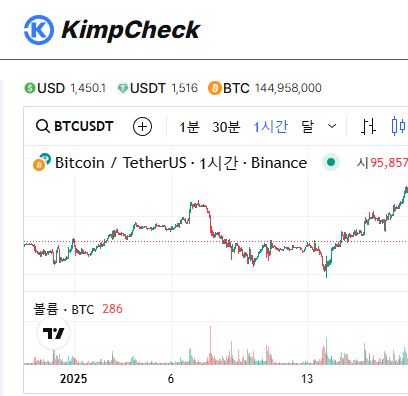Viewport: 408px width, 396px height.
Task: Click the green market status dot
Action: pyautogui.click(x=331, y=162)
